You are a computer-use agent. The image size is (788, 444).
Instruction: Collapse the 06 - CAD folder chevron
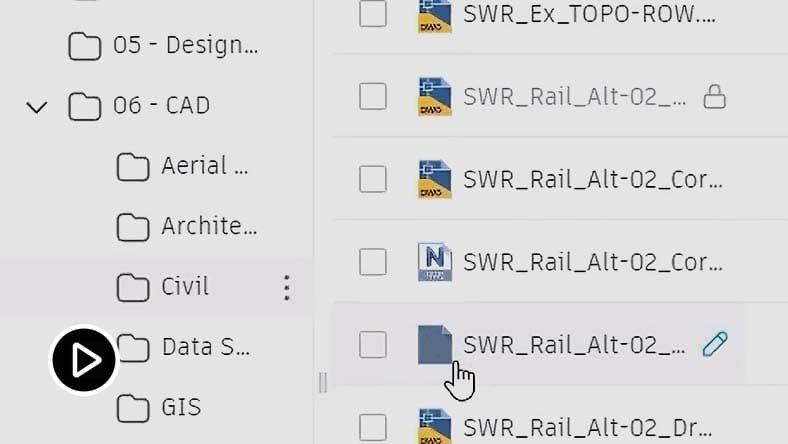[36, 107]
